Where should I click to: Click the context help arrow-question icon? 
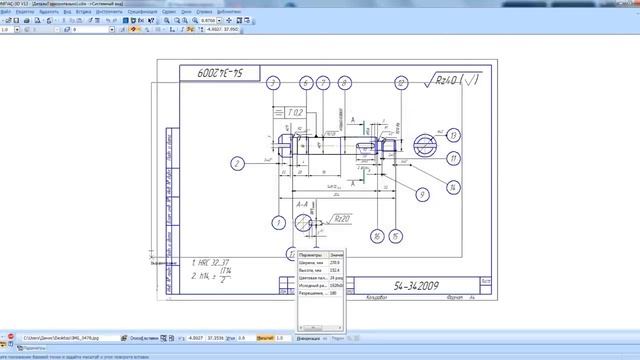(x=151, y=20)
